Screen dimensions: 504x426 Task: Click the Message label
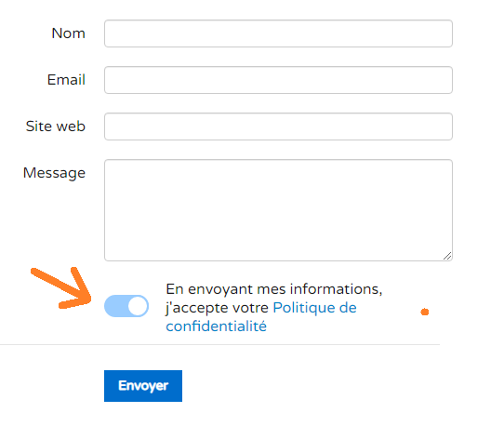[54, 173]
